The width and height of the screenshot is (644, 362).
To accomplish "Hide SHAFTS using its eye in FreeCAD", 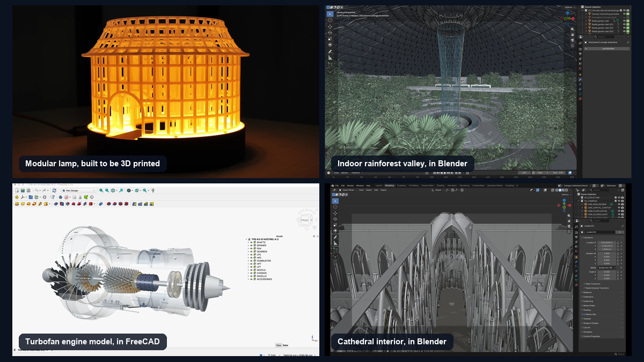I will coord(251,242).
